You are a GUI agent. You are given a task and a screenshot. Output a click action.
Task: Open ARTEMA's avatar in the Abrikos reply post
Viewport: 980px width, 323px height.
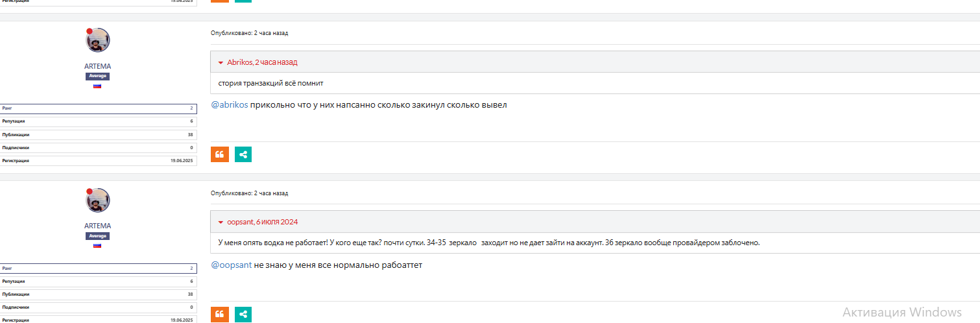pyautogui.click(x=97, y=40)
